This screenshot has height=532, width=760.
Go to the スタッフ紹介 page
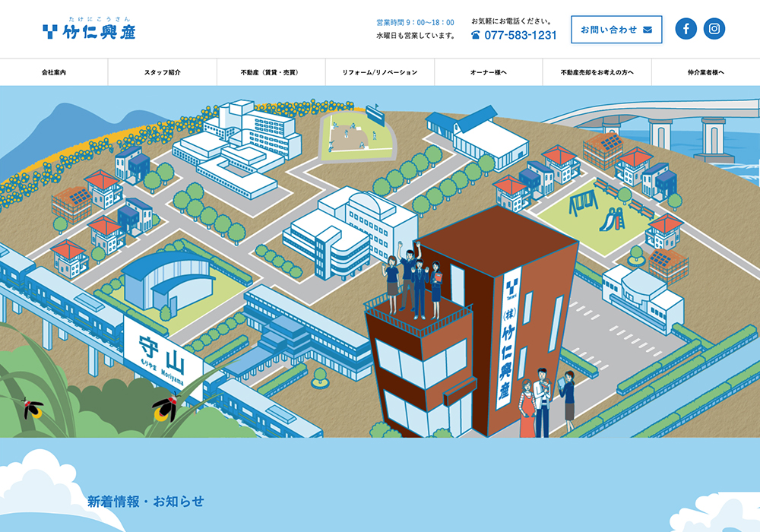click(163, 72)
